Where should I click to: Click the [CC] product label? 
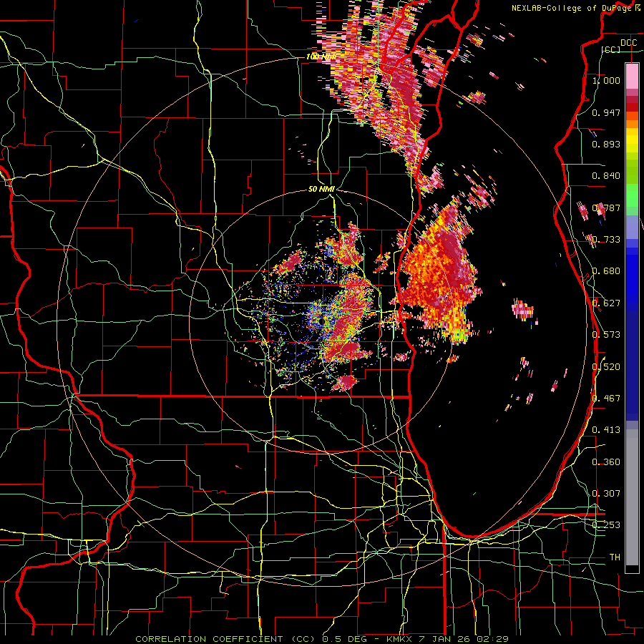pos(611,49)
